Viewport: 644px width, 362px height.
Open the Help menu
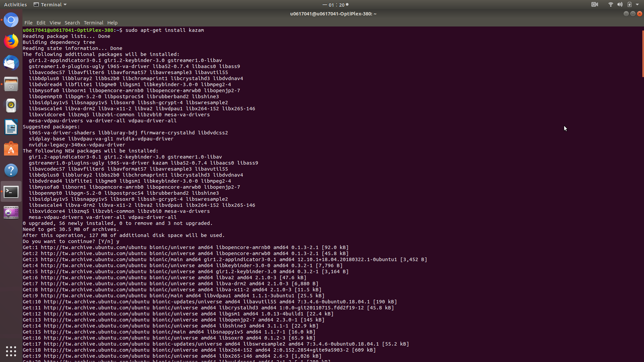(112, 23)
